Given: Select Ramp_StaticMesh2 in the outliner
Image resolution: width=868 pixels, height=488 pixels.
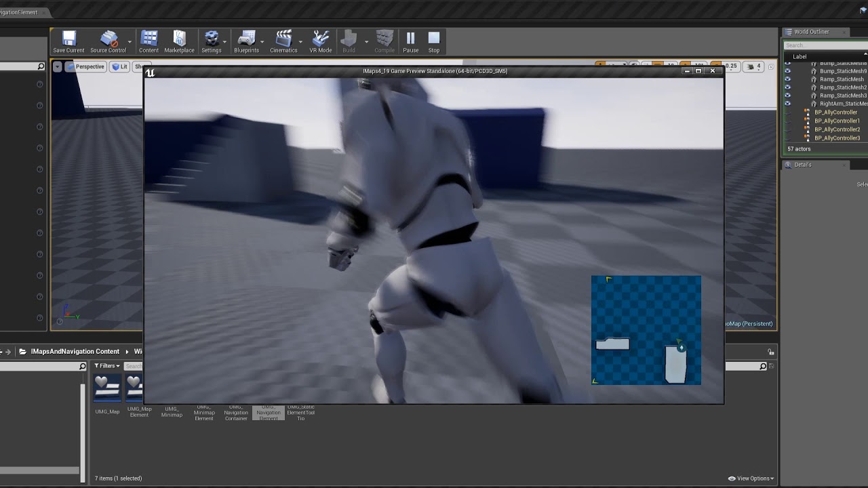Looking at the screenshot, I should click(843, 87).
